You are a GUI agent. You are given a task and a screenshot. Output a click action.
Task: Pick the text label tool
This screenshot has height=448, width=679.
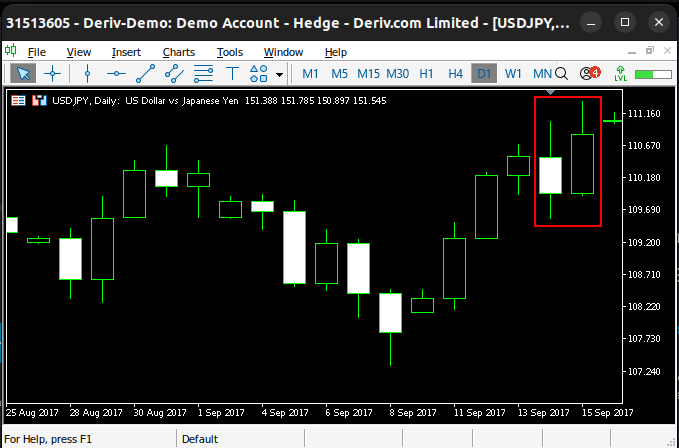coord(233,74)
